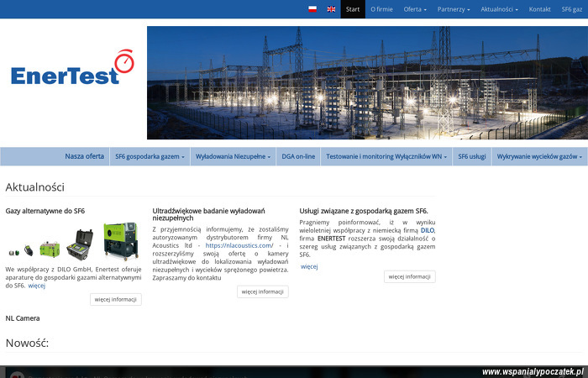Click więcej link under SF6 services text
588x378 pixels.
309,266
